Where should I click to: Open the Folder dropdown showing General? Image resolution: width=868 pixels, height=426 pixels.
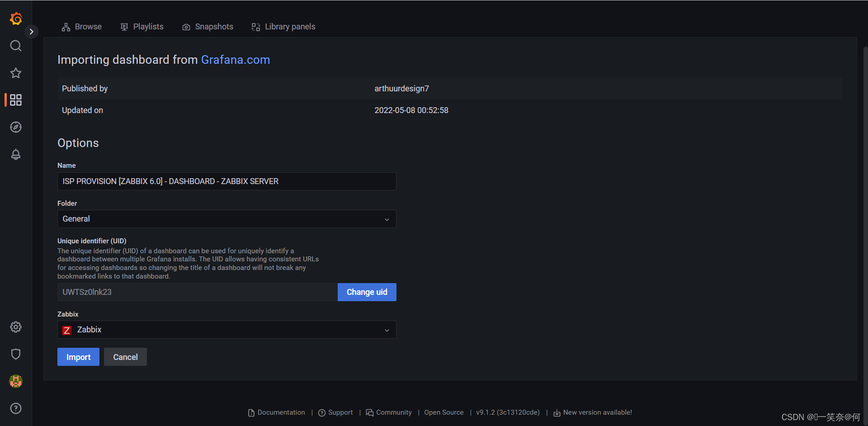pos(227,219)
